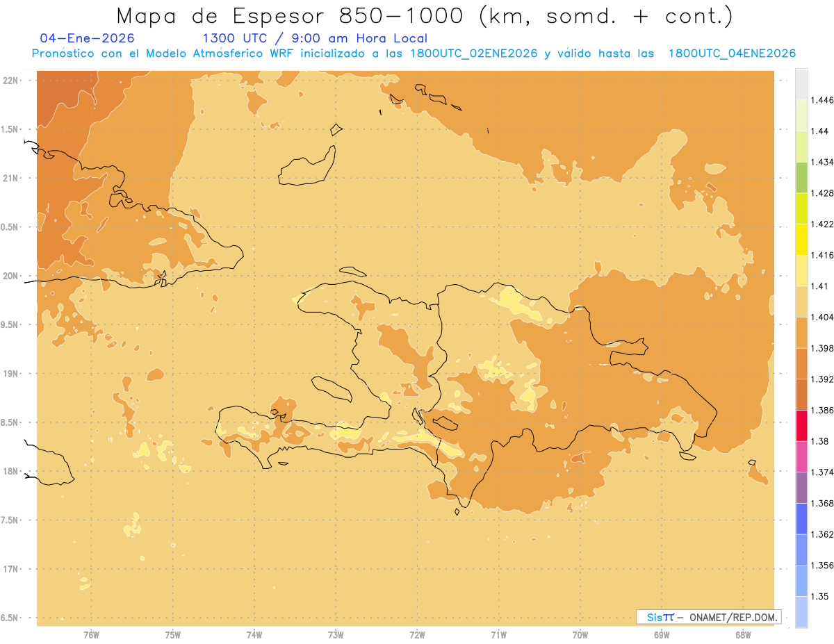Pick the bright yellow colorbar segment between 1.422 and 1.416
Image resolution: width=834 pixels, height=644 pixels.
[801, 240]
